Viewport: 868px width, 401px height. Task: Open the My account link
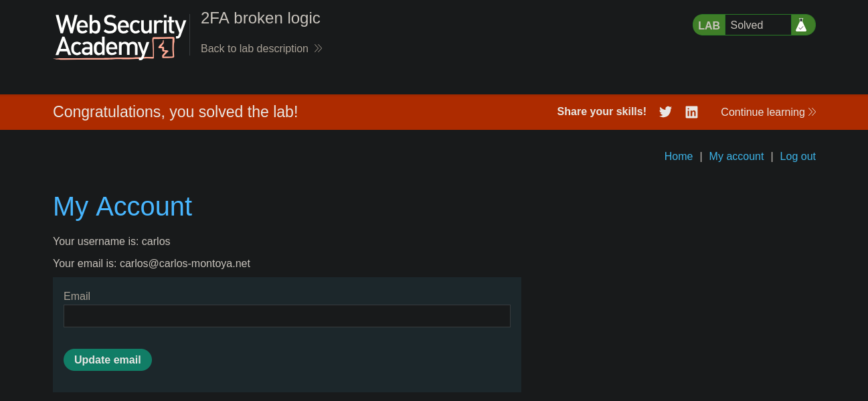tap(736, 156)
